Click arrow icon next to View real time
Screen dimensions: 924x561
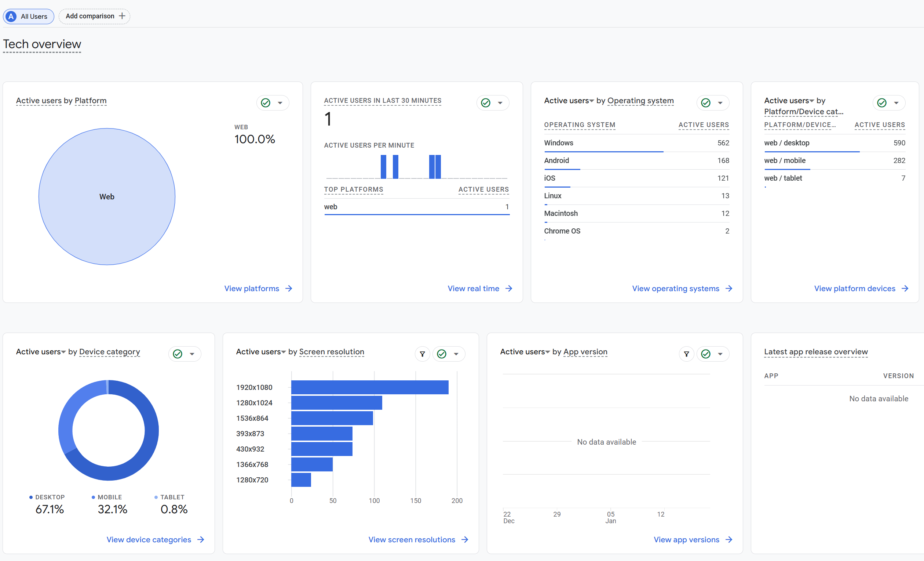[x=509, y=289]
